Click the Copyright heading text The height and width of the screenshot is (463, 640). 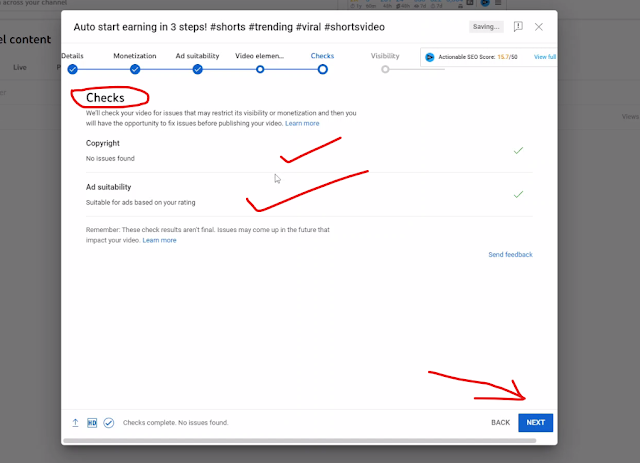(102, 143)
